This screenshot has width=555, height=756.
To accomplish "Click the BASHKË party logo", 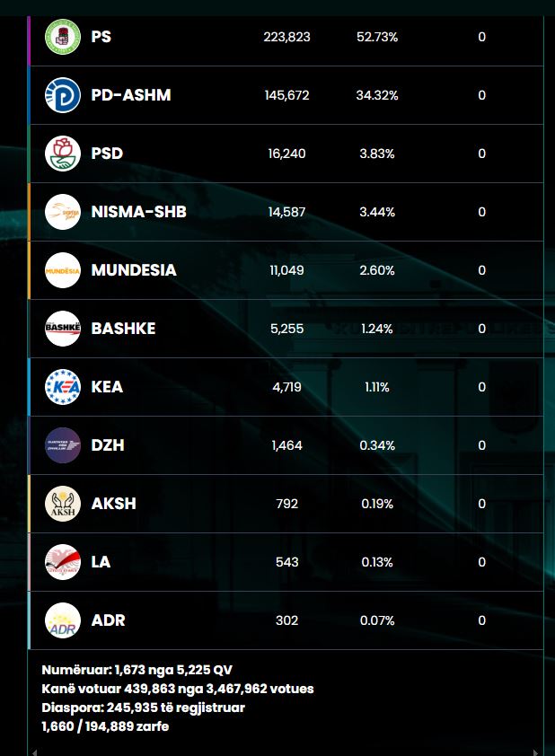I will click(x=63, y=329).
